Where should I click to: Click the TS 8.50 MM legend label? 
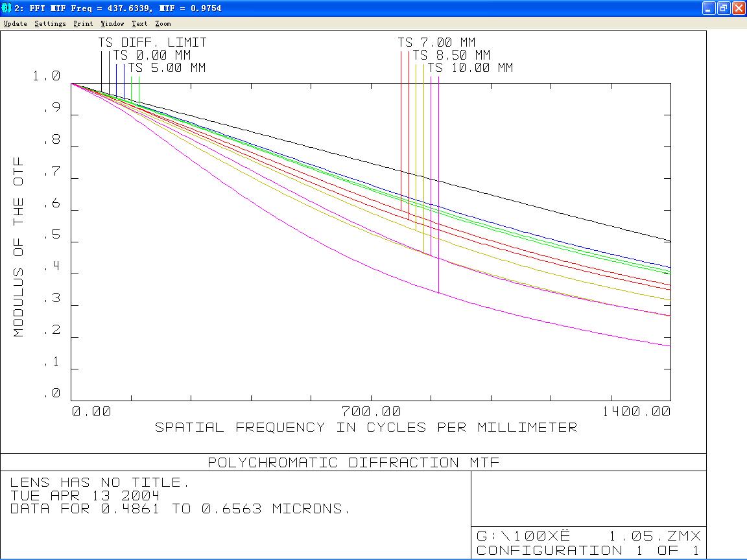[451, 55]
